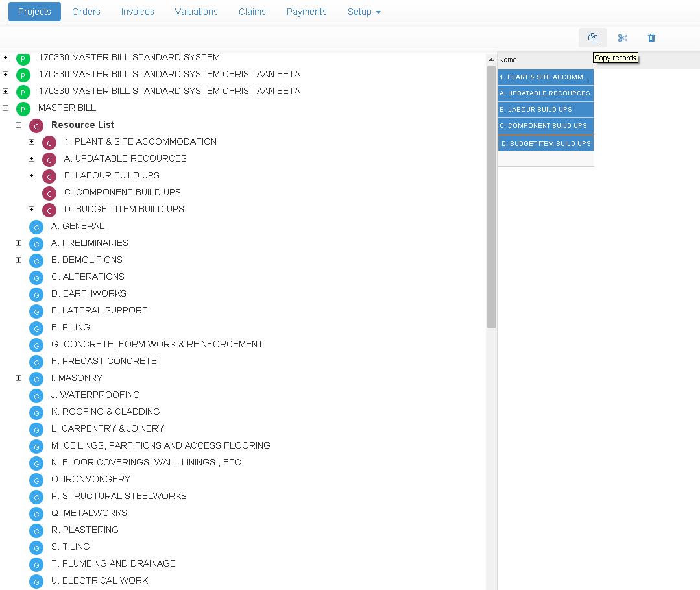Viewport: 700px width, 590px height.
Task: Switch to the Invoices tab
Action: 138,12
